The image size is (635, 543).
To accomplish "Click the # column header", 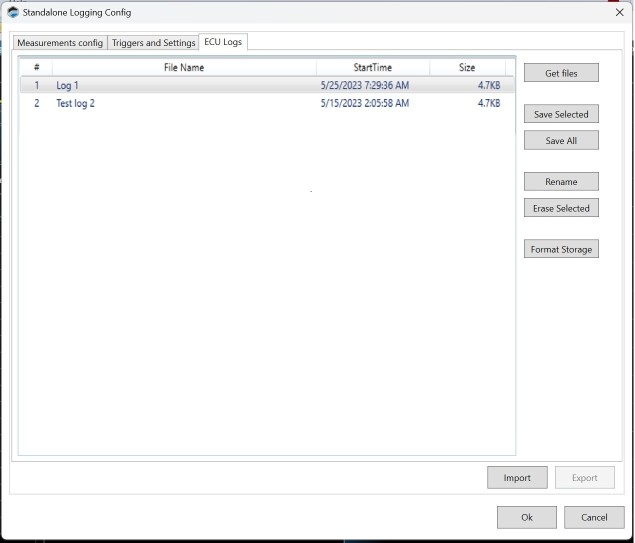I will (36, 67).
